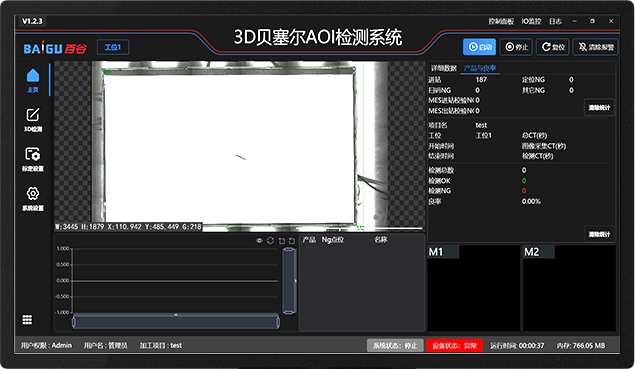
Task: Start detection with the 启动 button
Action: coord(479,47)
